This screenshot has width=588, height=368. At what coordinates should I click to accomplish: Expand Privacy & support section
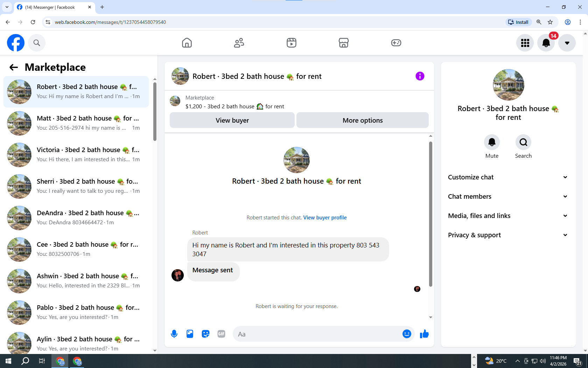508,235
